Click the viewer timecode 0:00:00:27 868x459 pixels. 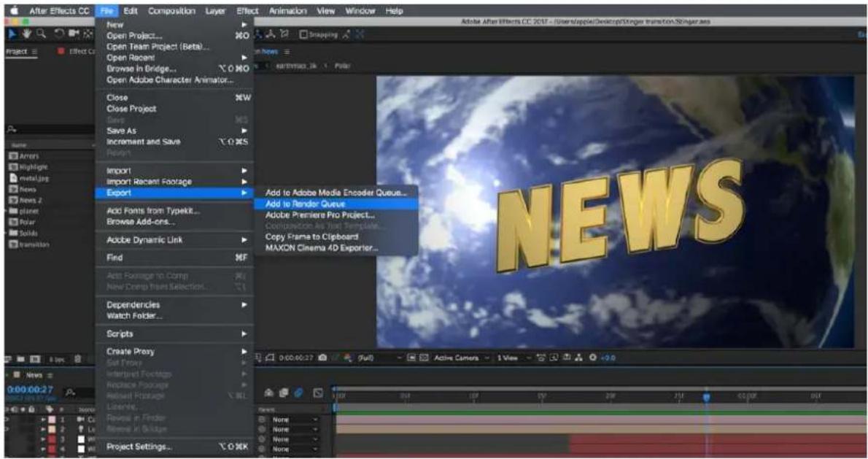pos(296,358)
